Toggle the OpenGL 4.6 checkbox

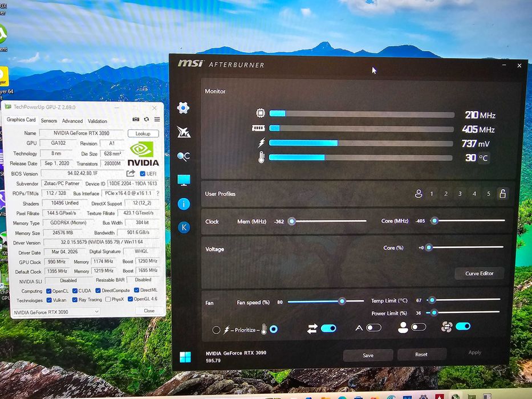click(130, 299)
